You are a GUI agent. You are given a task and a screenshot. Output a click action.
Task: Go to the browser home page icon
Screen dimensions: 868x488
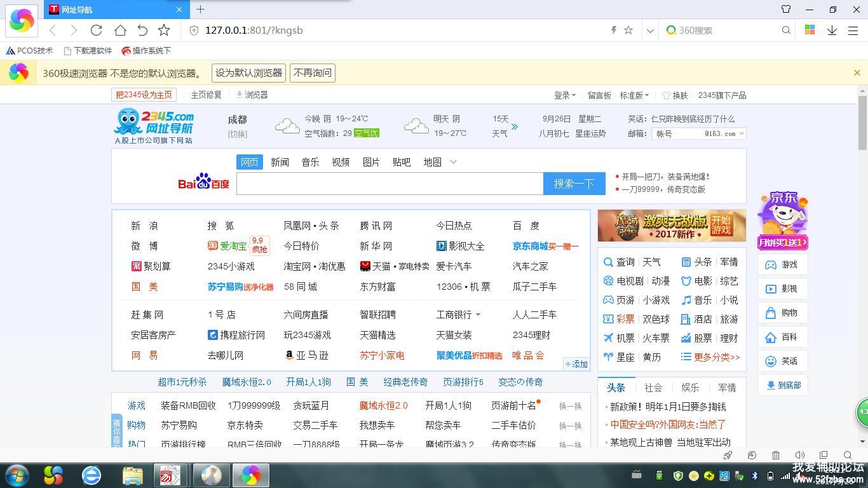[x=120, y=30]
